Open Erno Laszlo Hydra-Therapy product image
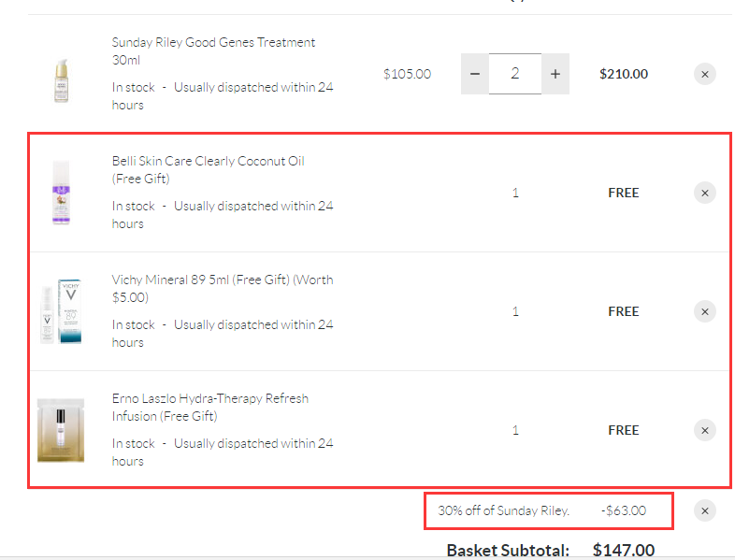The height and width of the screenshot is (560, 735). pyautogui.click(x=61, y=430)
